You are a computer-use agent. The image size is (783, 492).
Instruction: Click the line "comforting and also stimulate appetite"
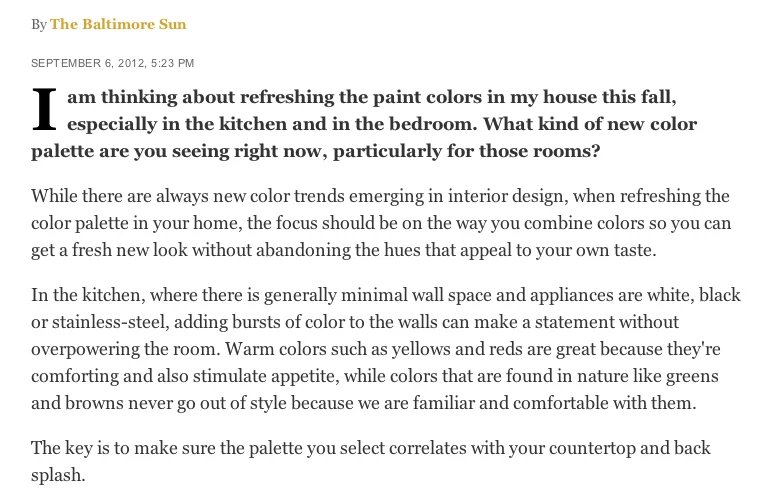[375, 376]
